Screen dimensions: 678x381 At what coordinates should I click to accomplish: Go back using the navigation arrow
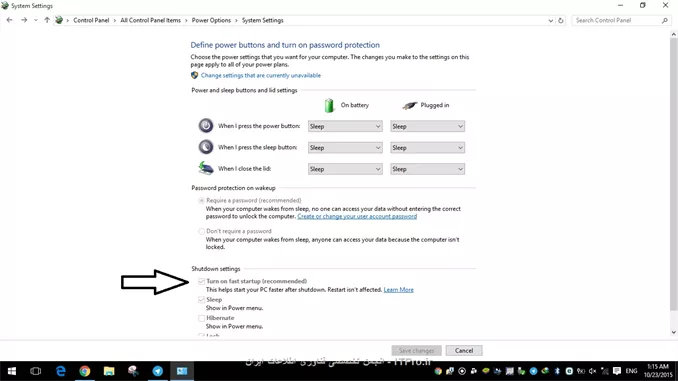[10, 20]
